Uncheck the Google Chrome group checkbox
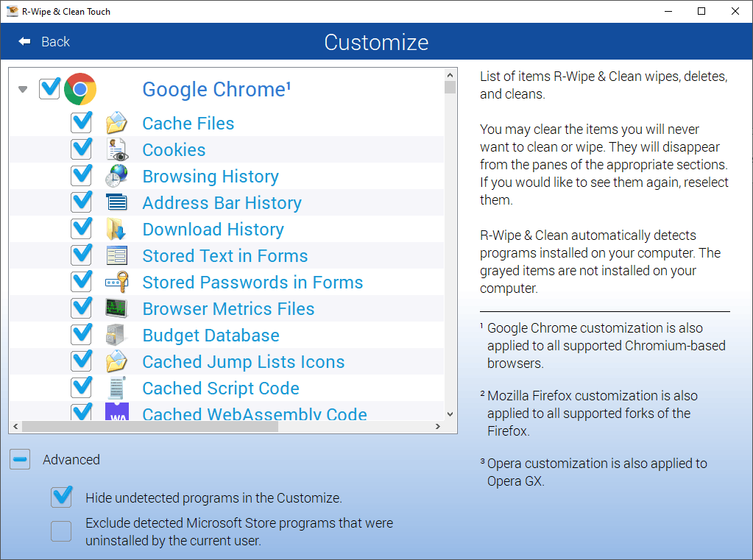This screenshot has height=560, width=753. pos(49,89)
